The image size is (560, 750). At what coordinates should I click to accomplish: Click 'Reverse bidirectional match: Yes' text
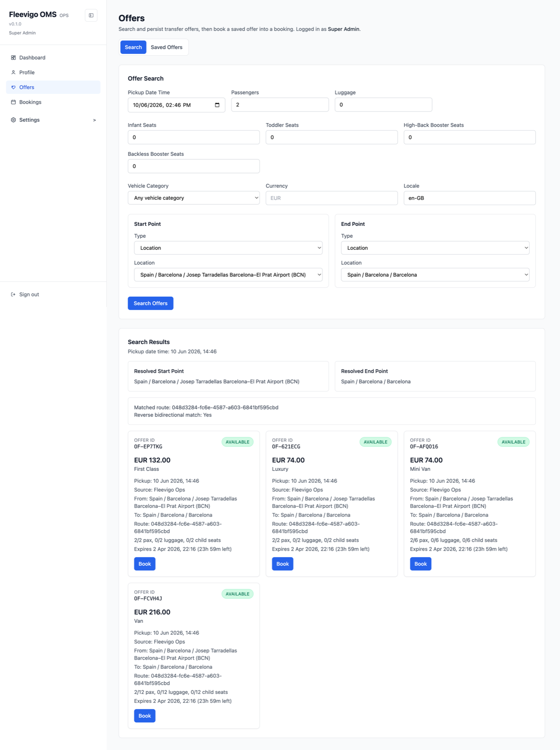[173, 415]
